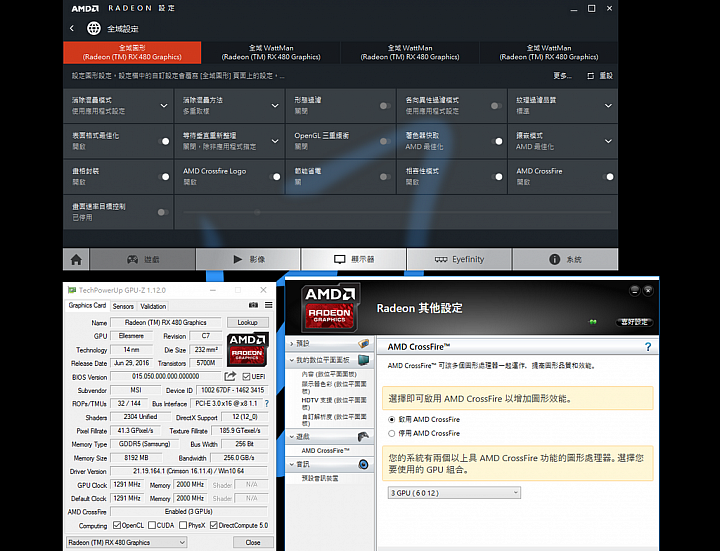Toggle the CUDA checkbox in GPU-Z
Viewport: 720px width, 551px height.
pos(152,525)
